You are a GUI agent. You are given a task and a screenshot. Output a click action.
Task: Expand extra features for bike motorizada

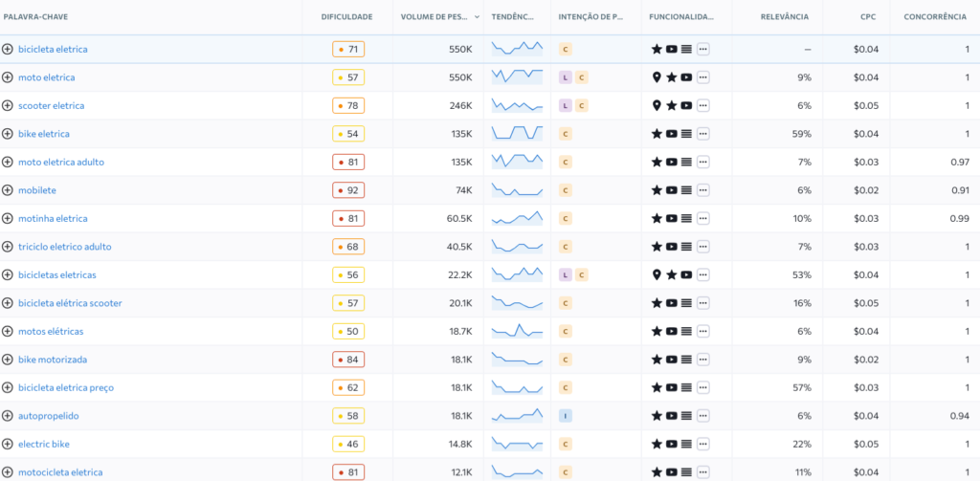point(703,360)
